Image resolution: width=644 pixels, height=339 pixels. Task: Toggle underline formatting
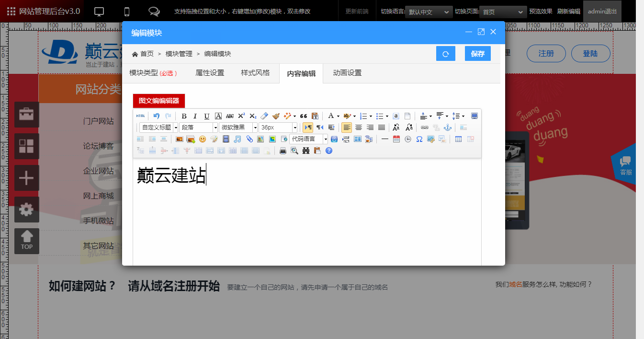click(x=206, y=116)
